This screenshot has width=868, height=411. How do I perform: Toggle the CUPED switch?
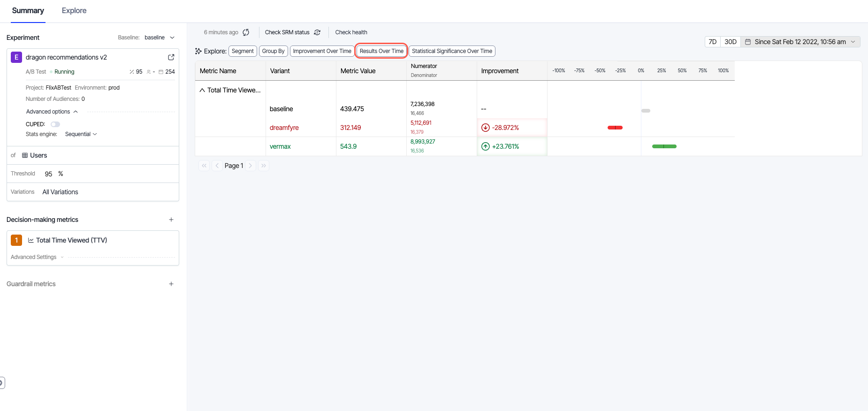pos(55,124)
